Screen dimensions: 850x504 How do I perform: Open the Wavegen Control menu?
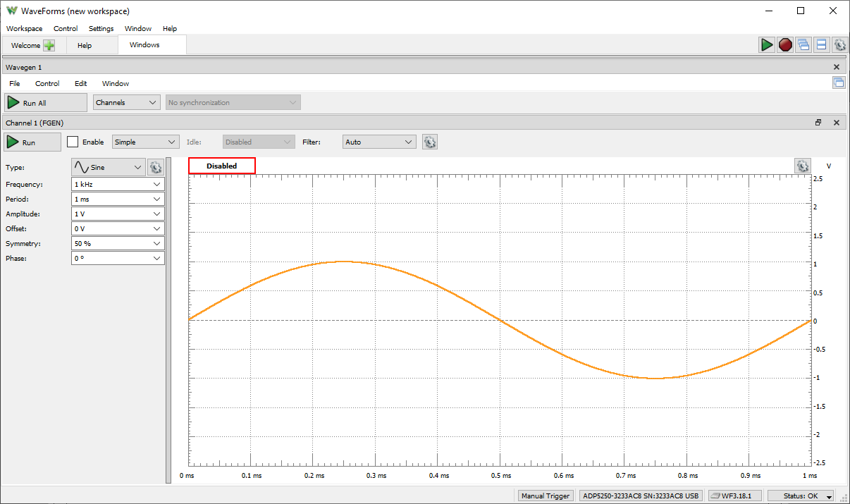pos(47,83)
